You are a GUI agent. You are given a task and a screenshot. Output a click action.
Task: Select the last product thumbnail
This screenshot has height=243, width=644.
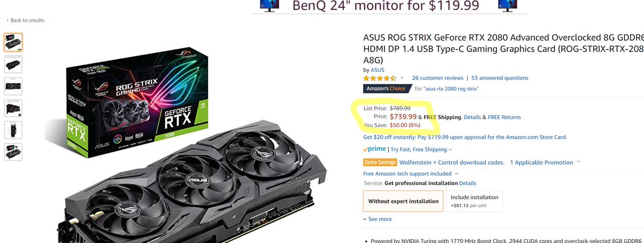pyautogui.click(x=13, y=152)
